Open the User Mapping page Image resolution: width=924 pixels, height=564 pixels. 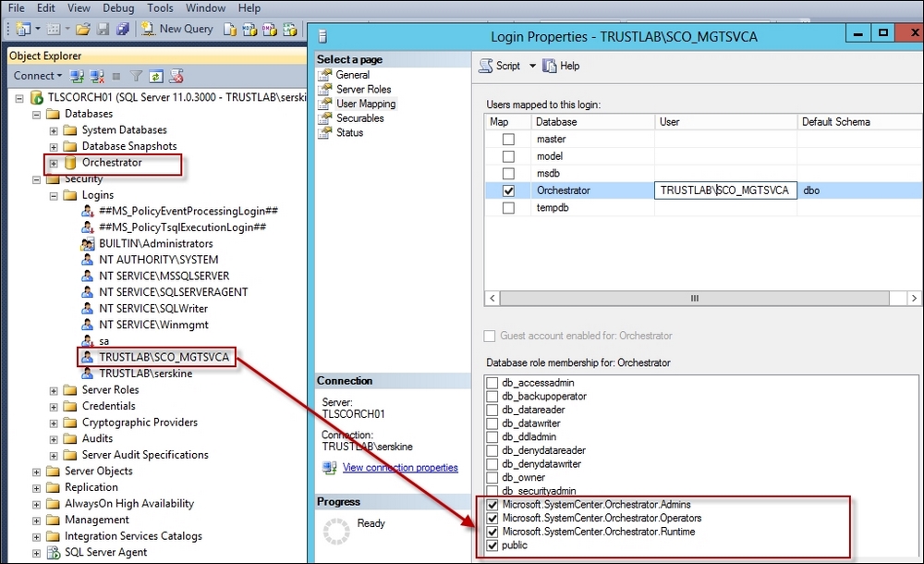point(365,104)
